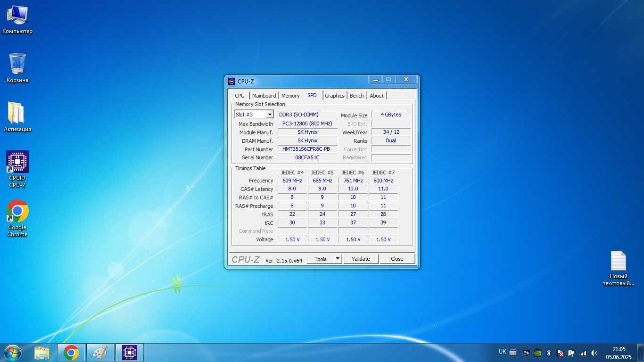Image resolution: width=644 pixels, height=362 pixels.
Task: Open the Action Center flag icon
Action: coord(560,353)
